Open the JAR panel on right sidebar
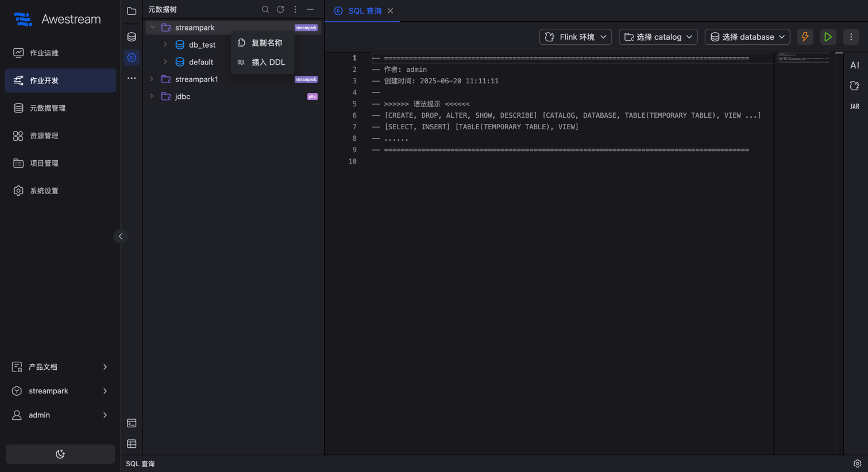This screenshot has height=472, width=868. pyautogui.click(x=855, y=106)
